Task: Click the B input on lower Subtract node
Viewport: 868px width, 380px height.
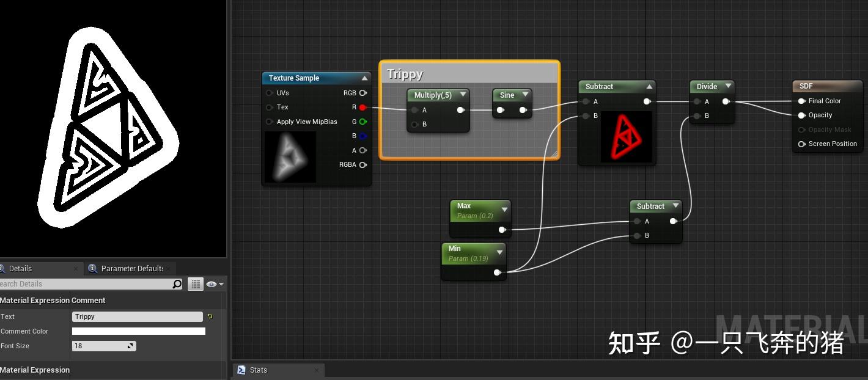Action: click(636, 235)
